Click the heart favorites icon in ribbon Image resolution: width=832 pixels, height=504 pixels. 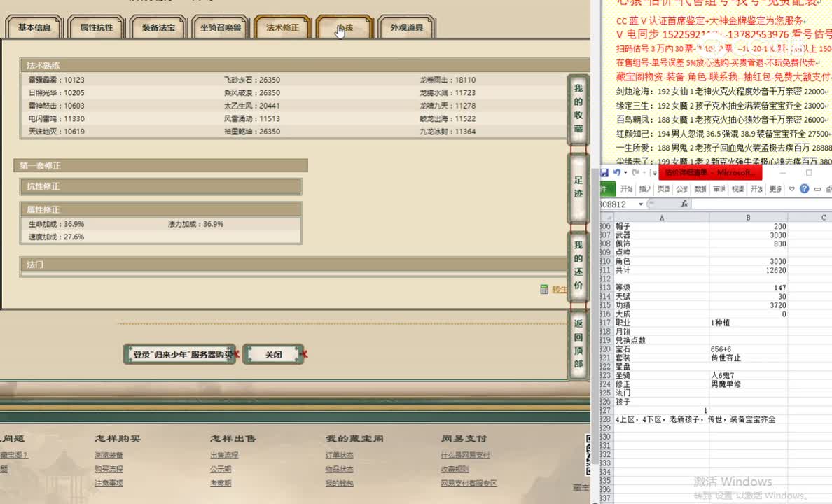791,188
